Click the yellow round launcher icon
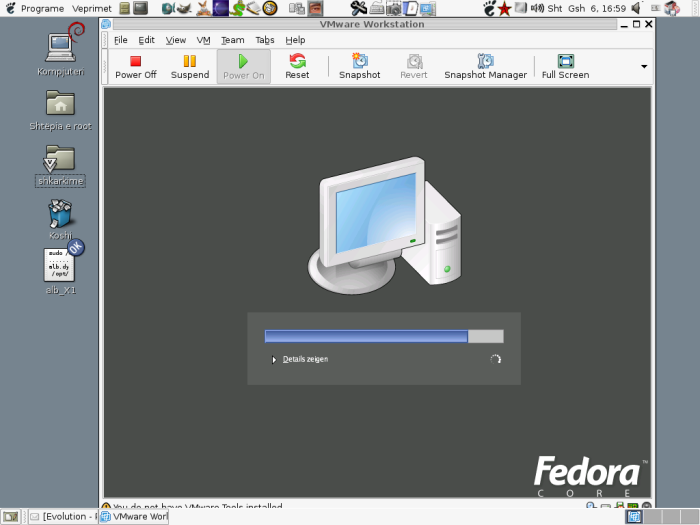The width and height of the screenshot is (700, 525). pyautogui.click(x=270, y=8)
